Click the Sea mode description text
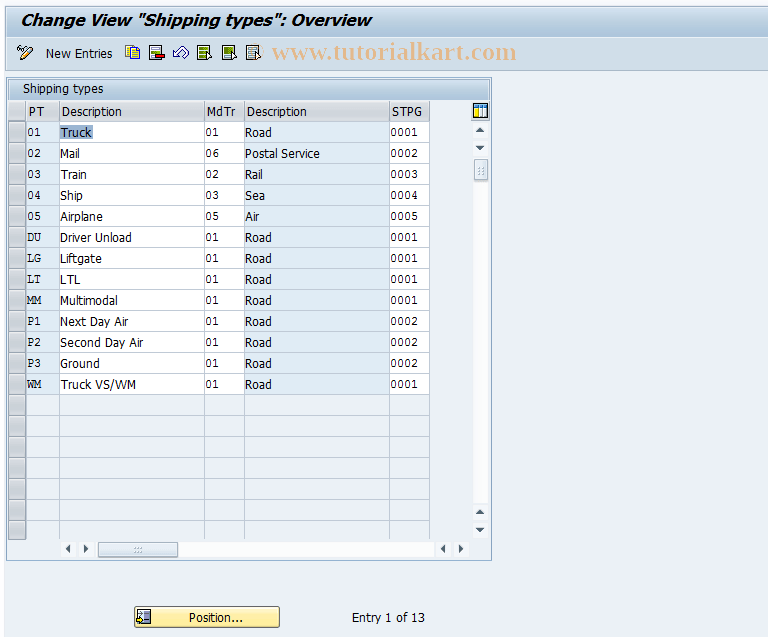The image size is (768, 637). (x=255, y=195)
